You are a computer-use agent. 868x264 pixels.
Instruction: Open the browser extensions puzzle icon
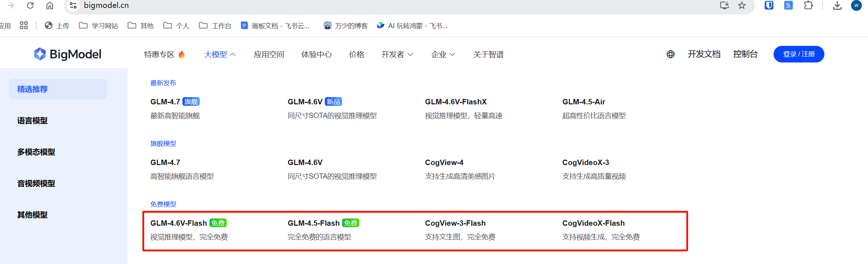click(x=809, y=5)
